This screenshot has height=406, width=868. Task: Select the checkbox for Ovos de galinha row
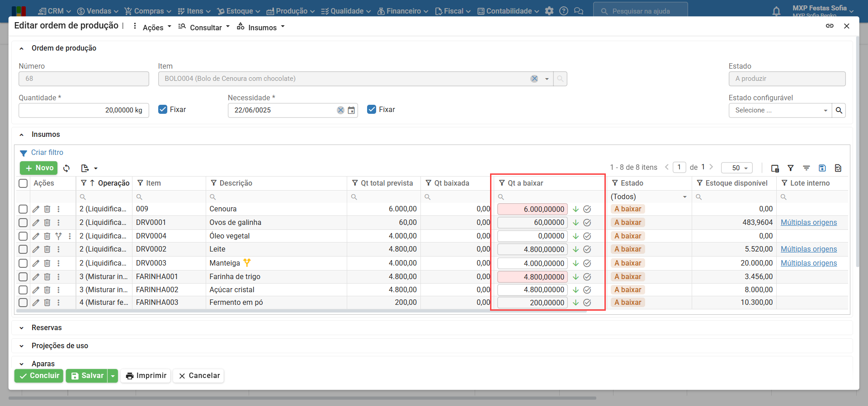pyautogui.click(x=23, y=223)
